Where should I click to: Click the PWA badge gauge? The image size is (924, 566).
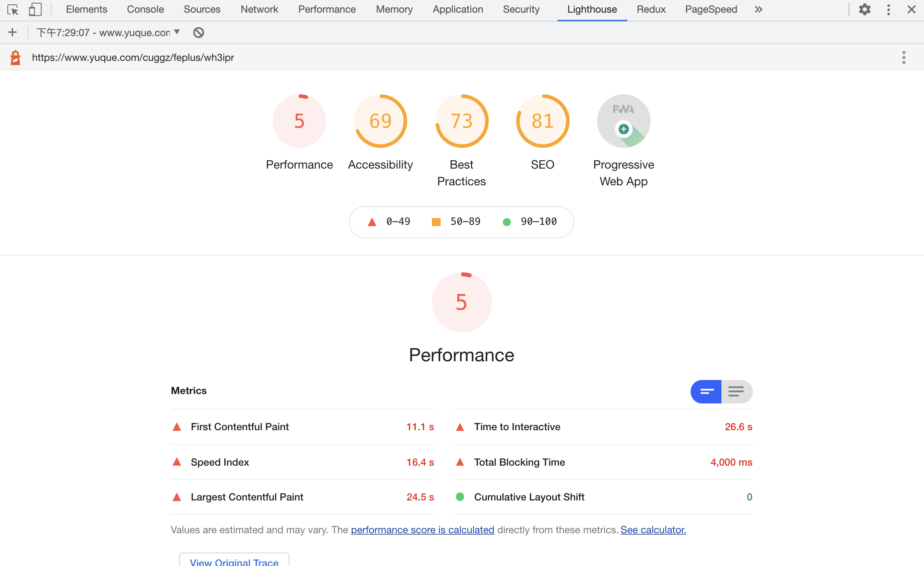point(623,121)
